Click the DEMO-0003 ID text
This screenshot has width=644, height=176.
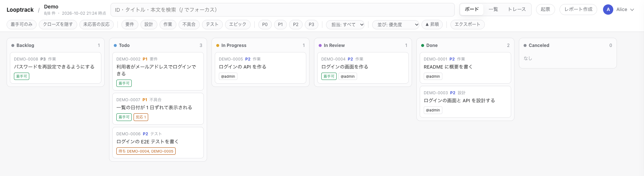[x=436, y=93]
